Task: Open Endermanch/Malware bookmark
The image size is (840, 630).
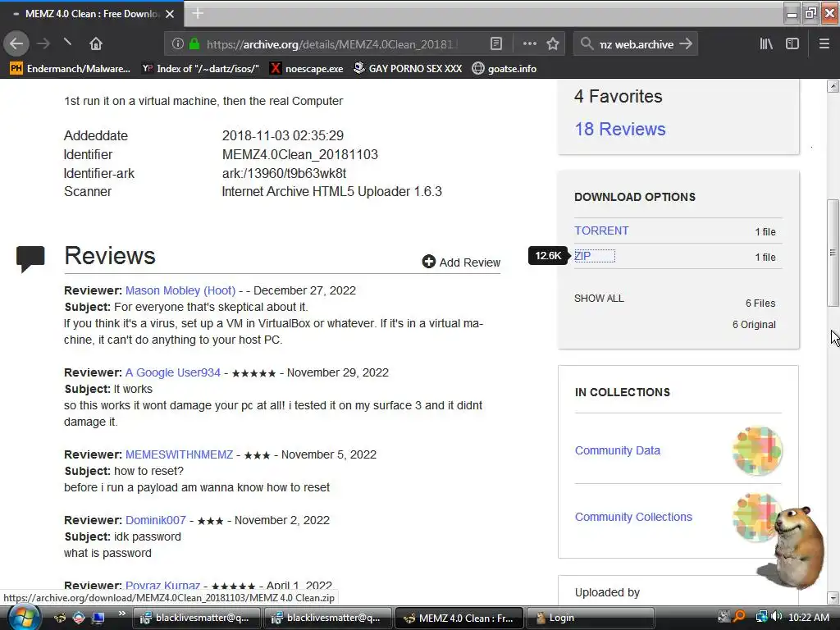Action: [71, 69]
